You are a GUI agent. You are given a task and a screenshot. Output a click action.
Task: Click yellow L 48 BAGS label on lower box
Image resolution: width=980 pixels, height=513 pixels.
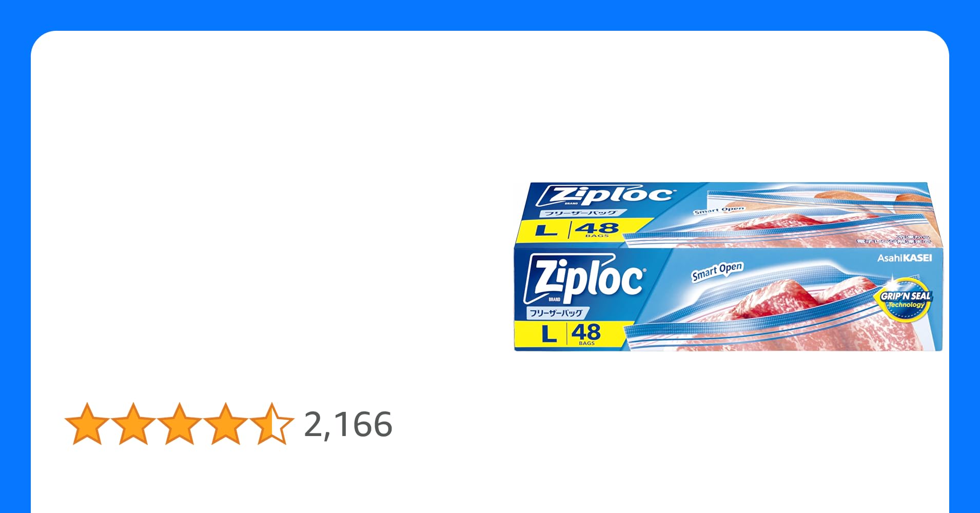571,334
